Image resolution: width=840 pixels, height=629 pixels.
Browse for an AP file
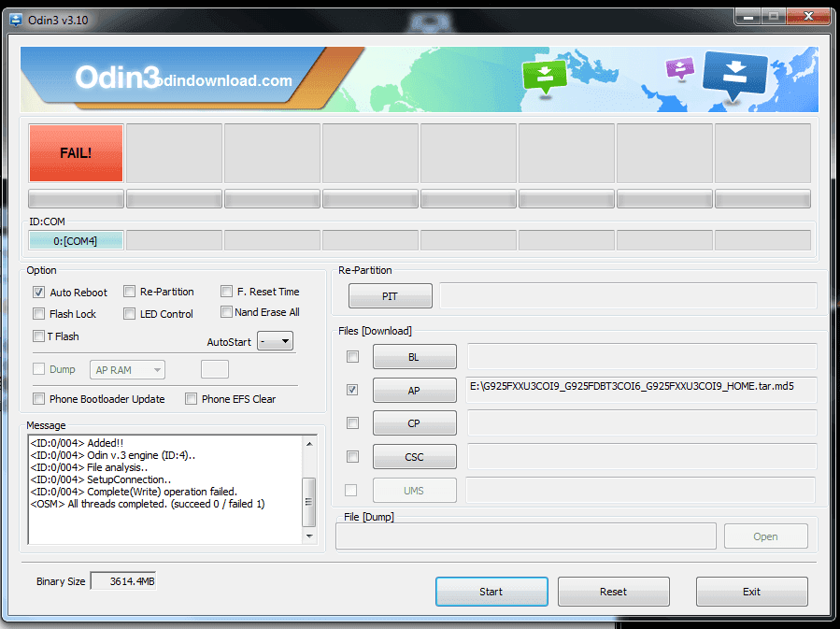415,390
